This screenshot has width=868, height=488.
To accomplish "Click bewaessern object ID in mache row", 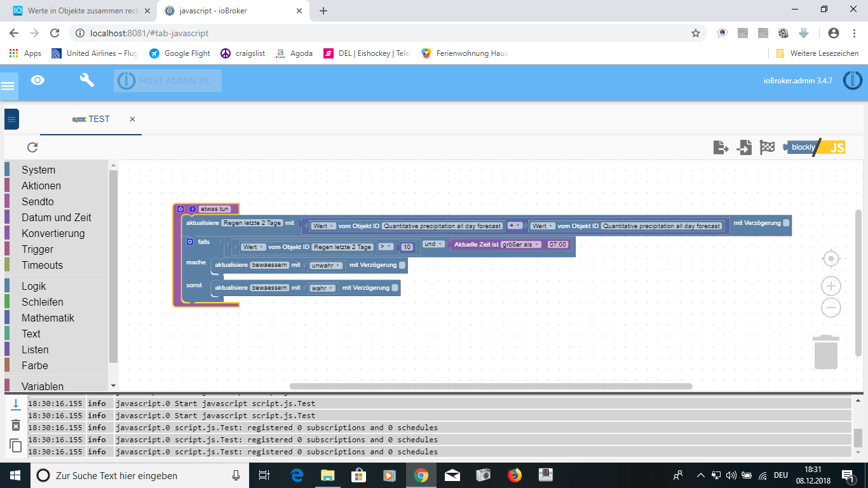I will pos(269,265).
